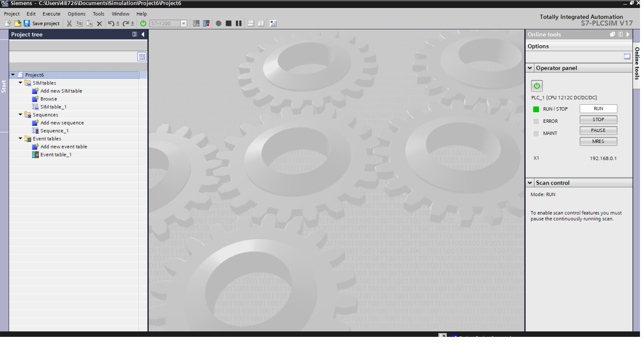This screenshot has height=362, width=644.
Task: Click the Save project text button
Action: [46, 23]
